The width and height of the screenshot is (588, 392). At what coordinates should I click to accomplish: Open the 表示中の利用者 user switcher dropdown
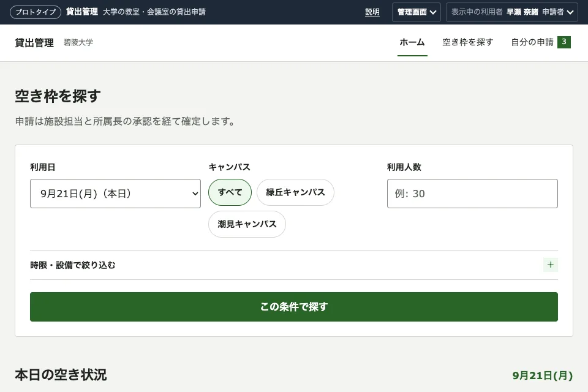click(512, 12)
